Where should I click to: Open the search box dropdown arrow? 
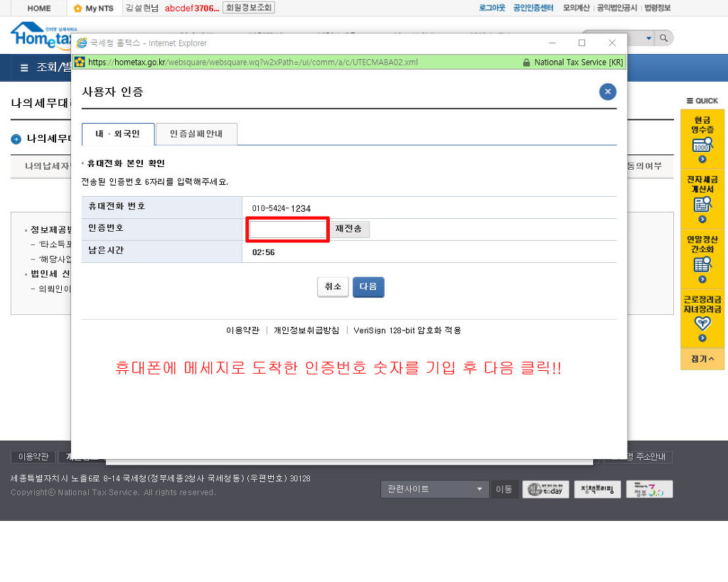click(648, 38)
